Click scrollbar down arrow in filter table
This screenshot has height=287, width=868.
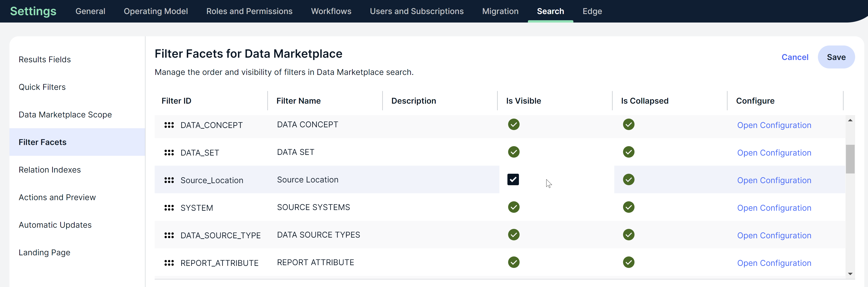pos(850,274)
